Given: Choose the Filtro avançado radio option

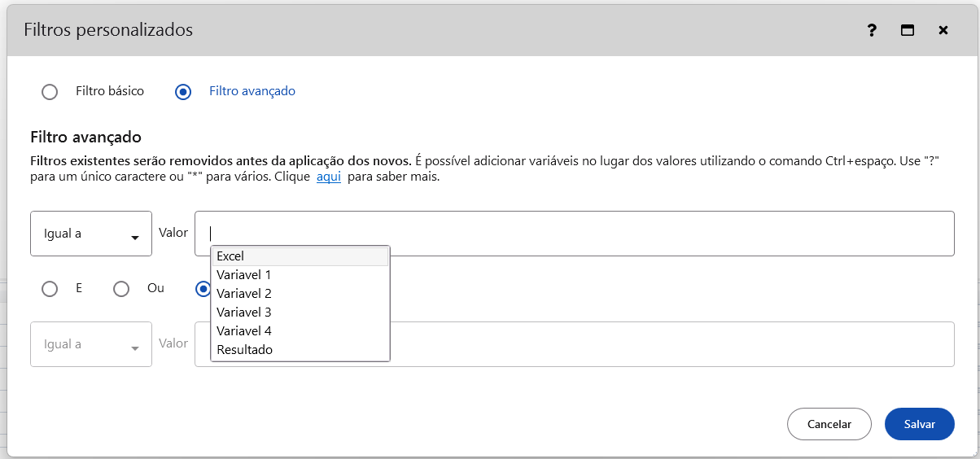Looking at the screenshot, I should 183,91.
